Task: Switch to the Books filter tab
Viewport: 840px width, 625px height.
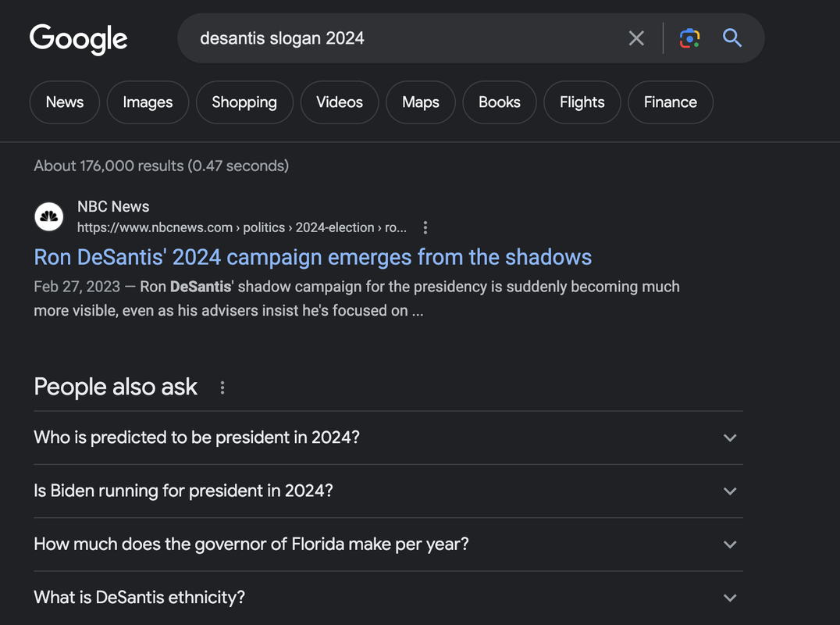Action: pos(500,102)
